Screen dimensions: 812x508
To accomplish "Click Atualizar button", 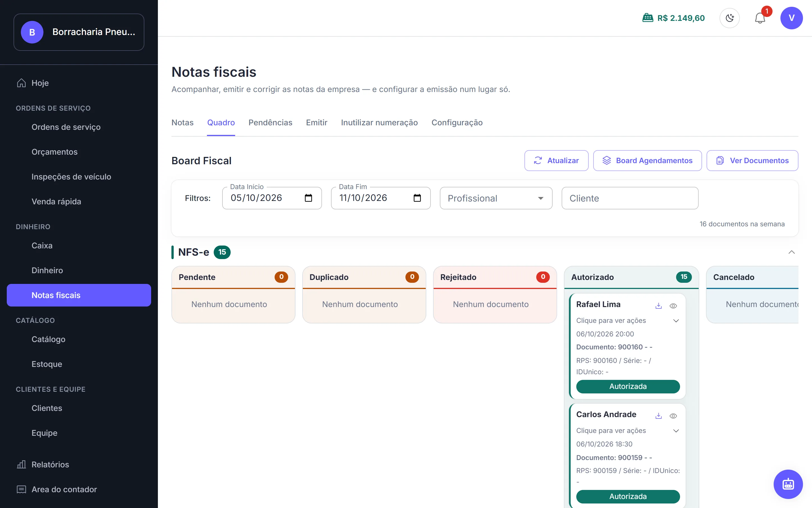I will (x=556, y=161).
